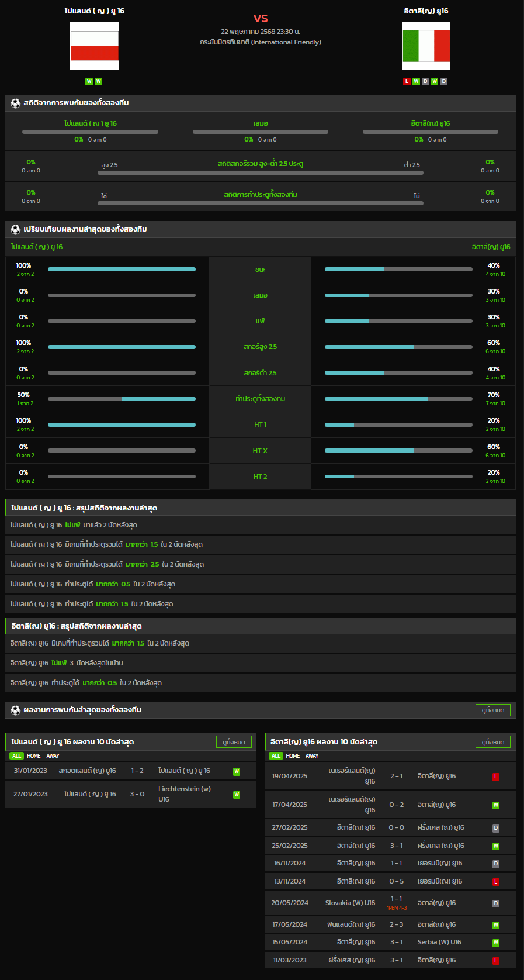
Task: Click the W result badge for 17/04/2025 match
Action: [496, 805]
